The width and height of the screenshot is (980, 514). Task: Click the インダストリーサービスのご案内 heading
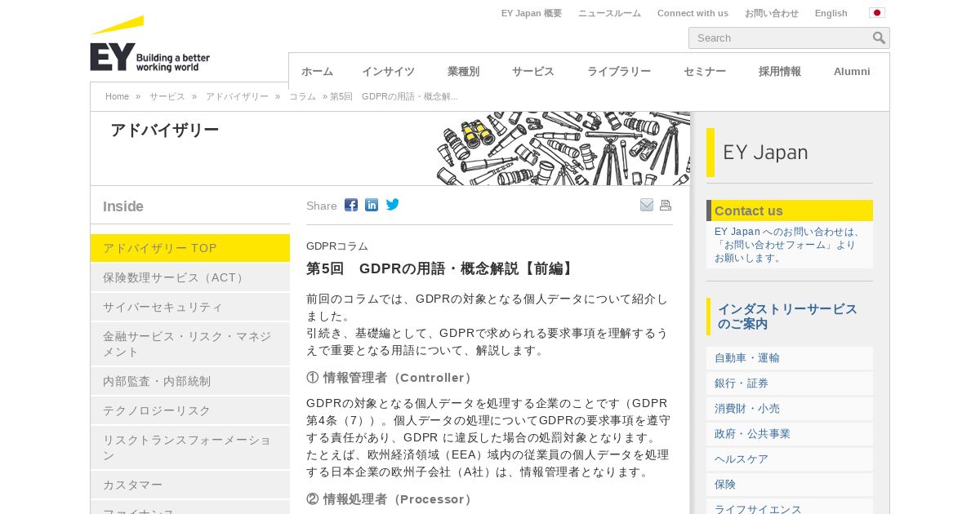(787, 317)
